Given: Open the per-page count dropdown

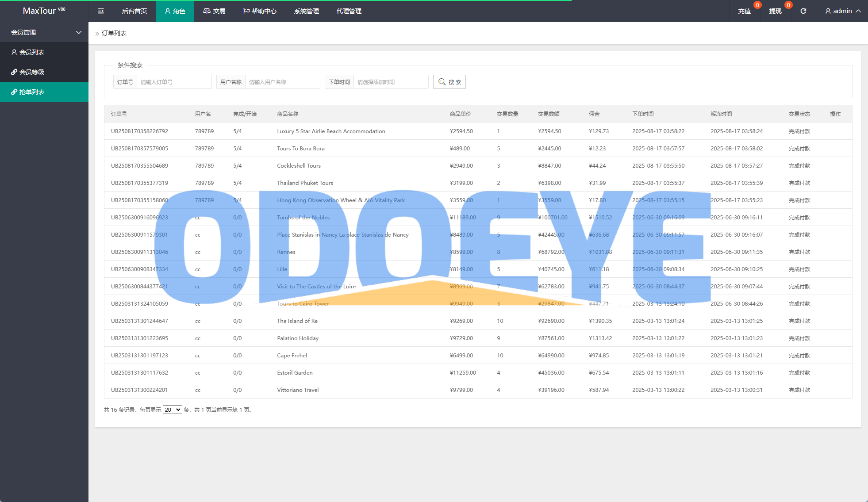Looking at the screenshot, I should [x=172, y=410].
